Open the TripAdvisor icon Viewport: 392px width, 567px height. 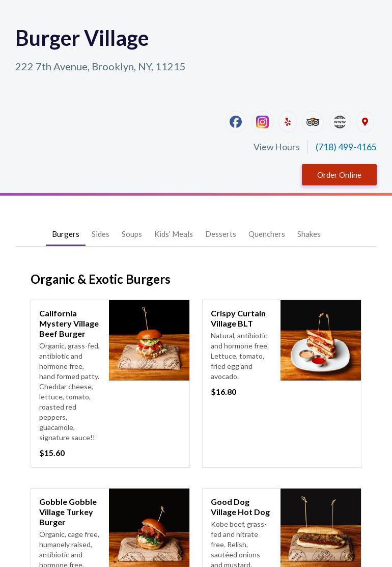(313, 122)
